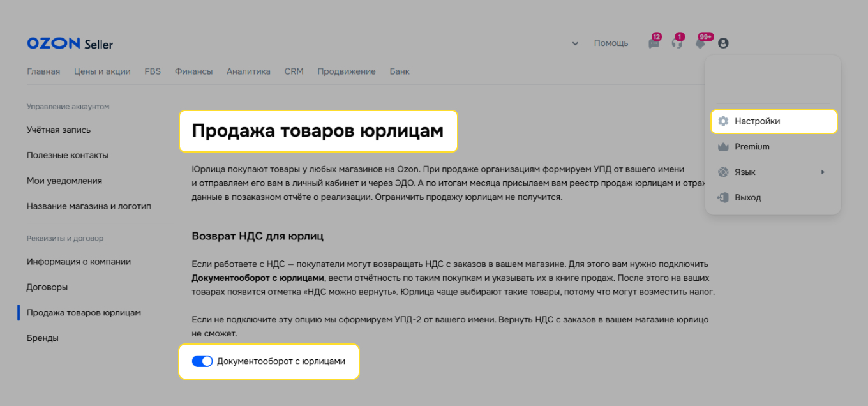Click the globe icon next to Язык
The image size is (868, 406).
click(723, 172)
